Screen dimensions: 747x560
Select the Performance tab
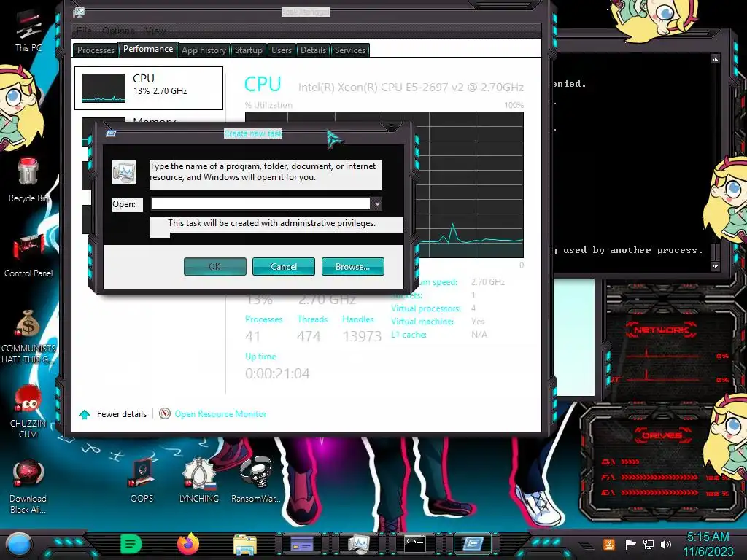pos(148,49)
